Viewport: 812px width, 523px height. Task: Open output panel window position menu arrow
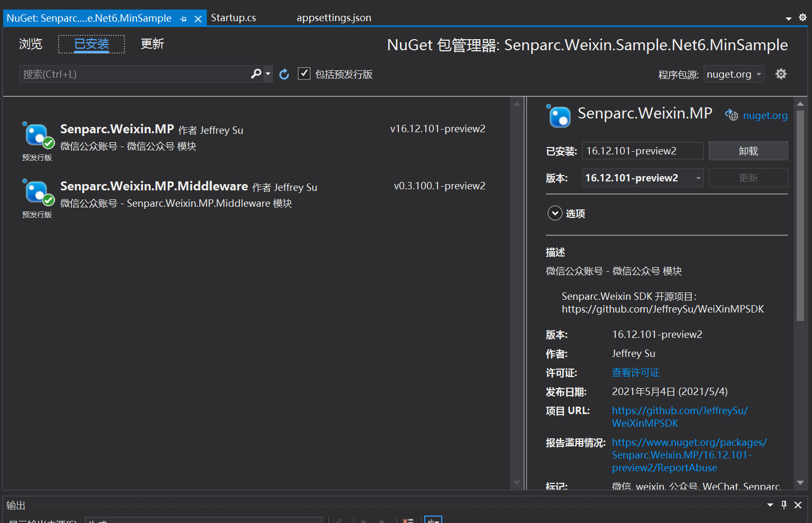tap(770, 505)
